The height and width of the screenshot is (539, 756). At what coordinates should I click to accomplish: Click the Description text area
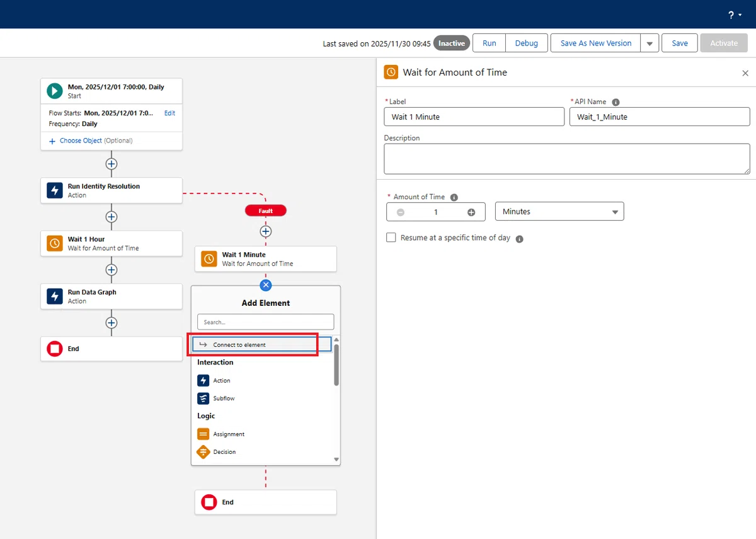pos(567,158)
